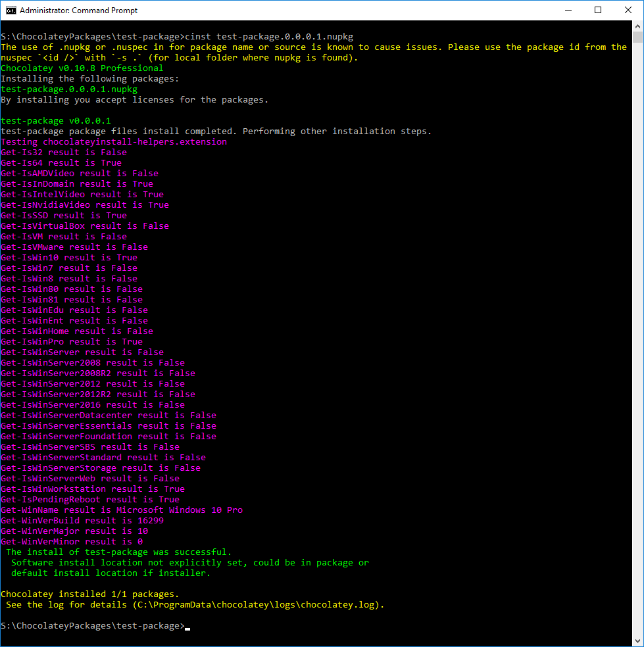Click 'Get-IsVMware result is False' line
644x647 pixels.
74,247
